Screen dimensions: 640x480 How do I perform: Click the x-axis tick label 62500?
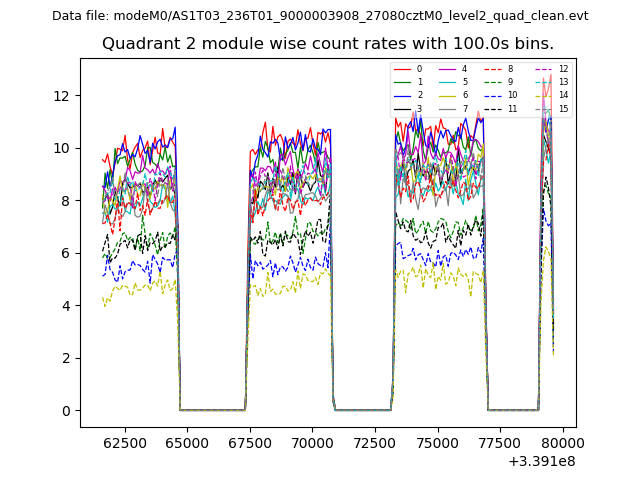coord(122,443)
